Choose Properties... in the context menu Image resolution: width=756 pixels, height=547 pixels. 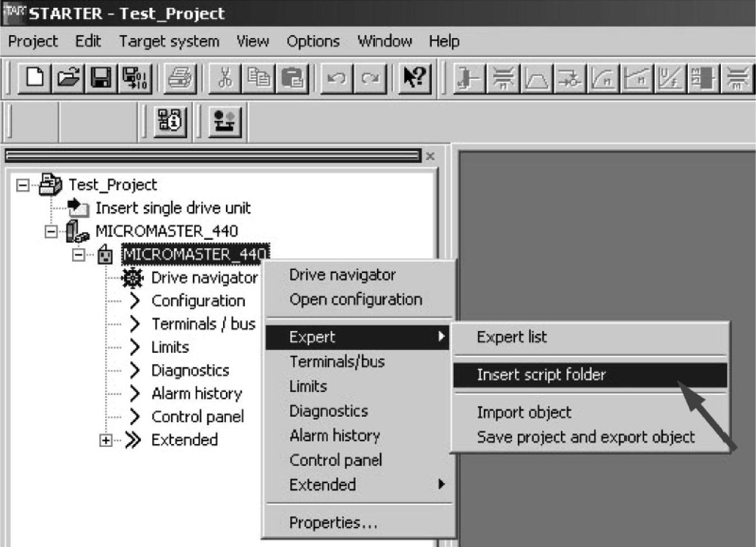(333, 523)
